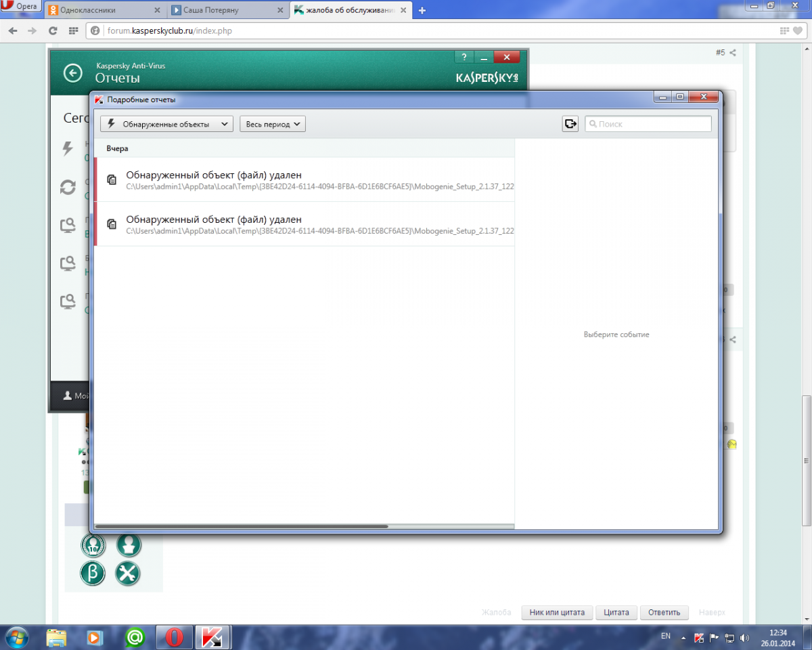The height and width of the screenshot is (650, 812).
Task: Open media player from taskbar
Action: (95, 637)
